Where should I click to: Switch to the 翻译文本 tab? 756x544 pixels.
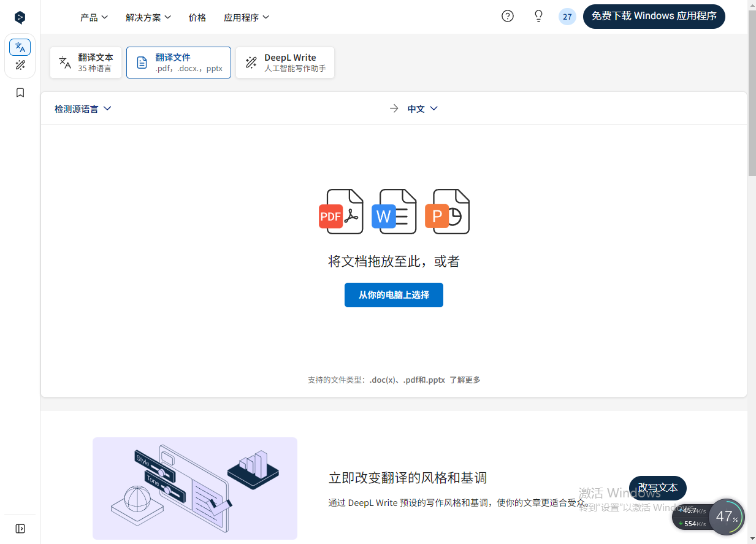(x=86, y=63)
